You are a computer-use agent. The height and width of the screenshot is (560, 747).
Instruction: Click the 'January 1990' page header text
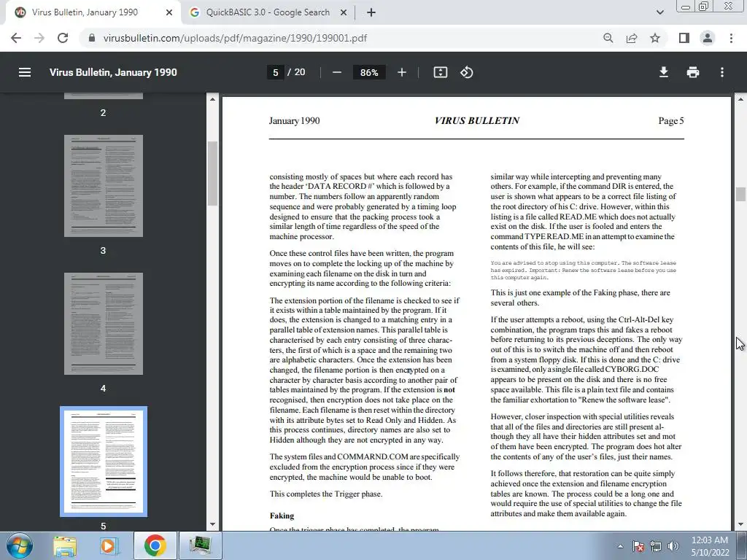point(295,120)
